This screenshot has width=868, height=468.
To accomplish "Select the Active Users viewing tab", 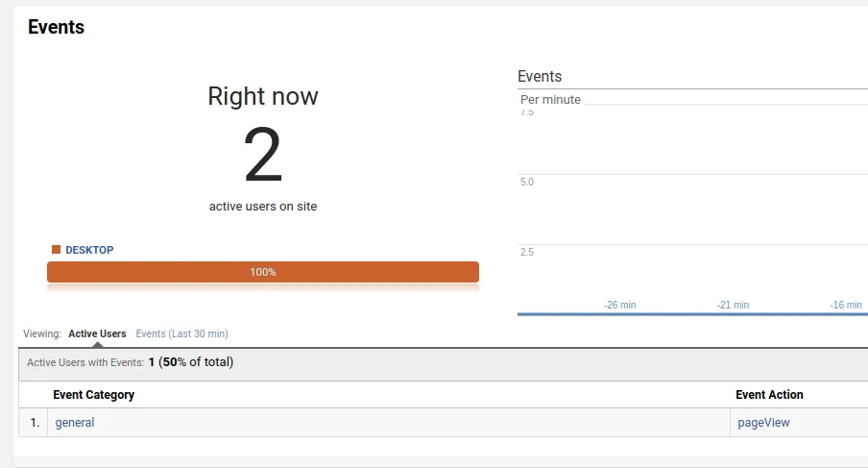I will (97, 333).
